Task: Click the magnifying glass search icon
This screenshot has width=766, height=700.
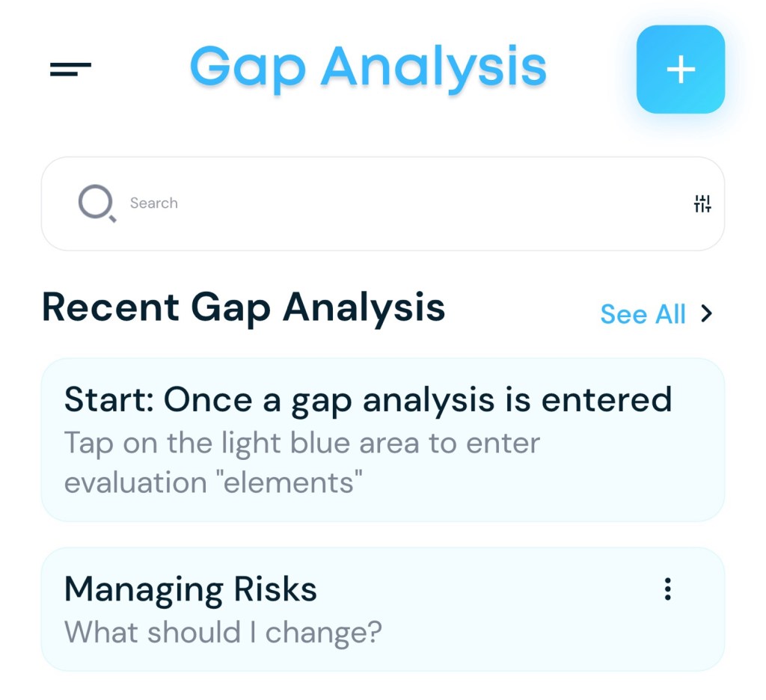Action: point(97,203)
